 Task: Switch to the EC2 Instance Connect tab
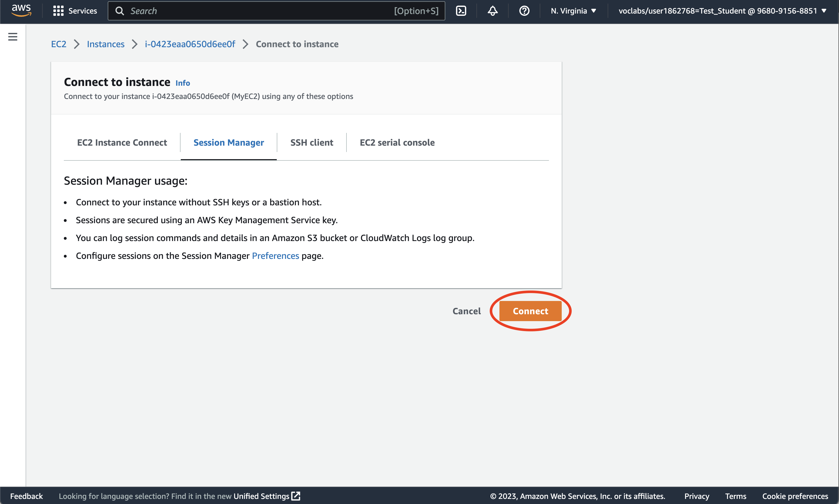122,143
